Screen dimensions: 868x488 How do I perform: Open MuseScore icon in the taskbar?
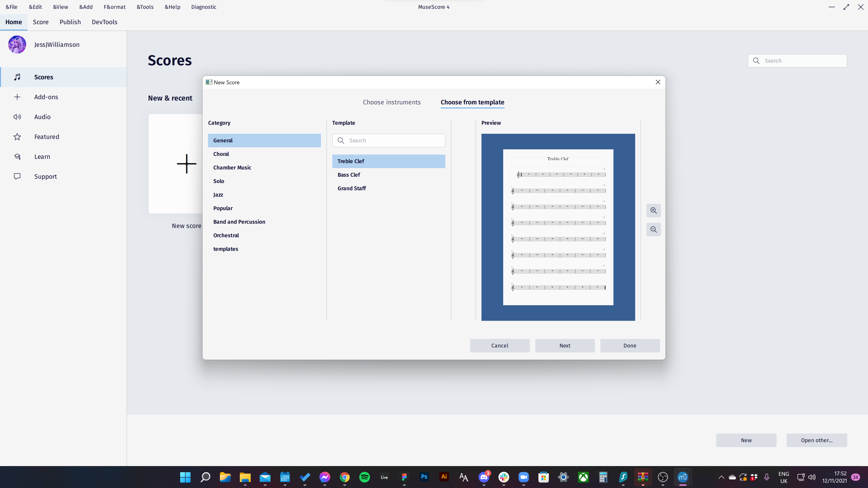click(x=682, y=477)
